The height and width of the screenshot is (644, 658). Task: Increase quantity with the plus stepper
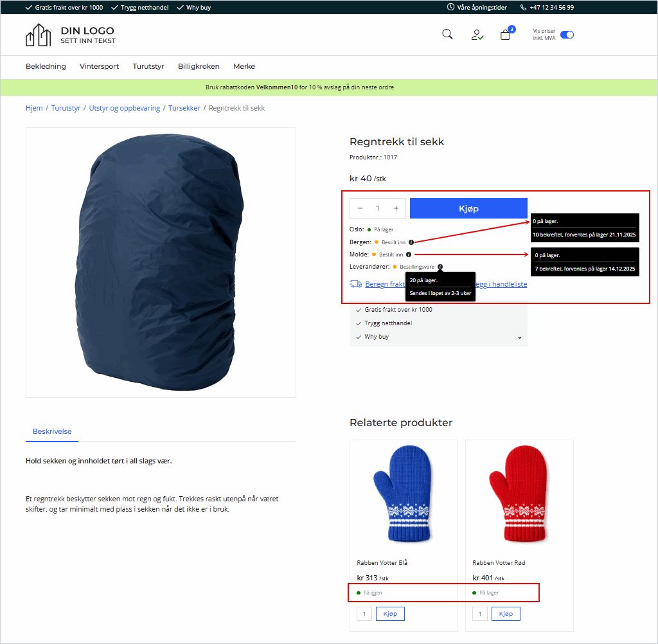(396, 208)
